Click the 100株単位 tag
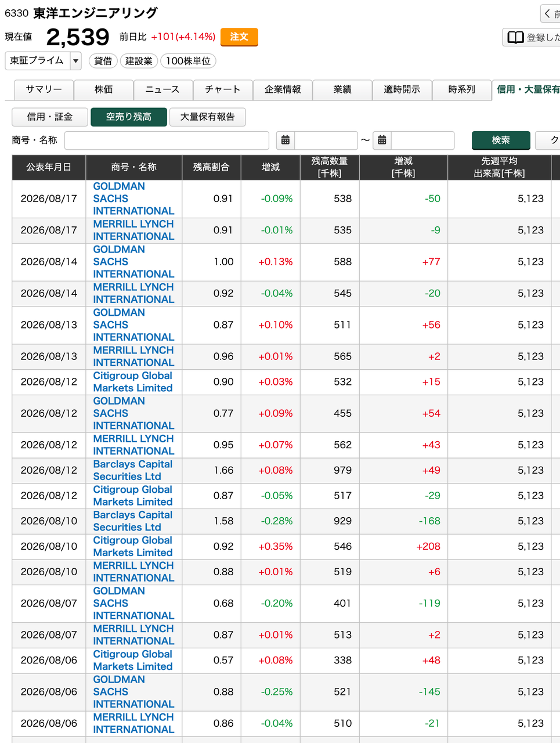The height and width of the screenshot is (743, 560). point(188,61)
